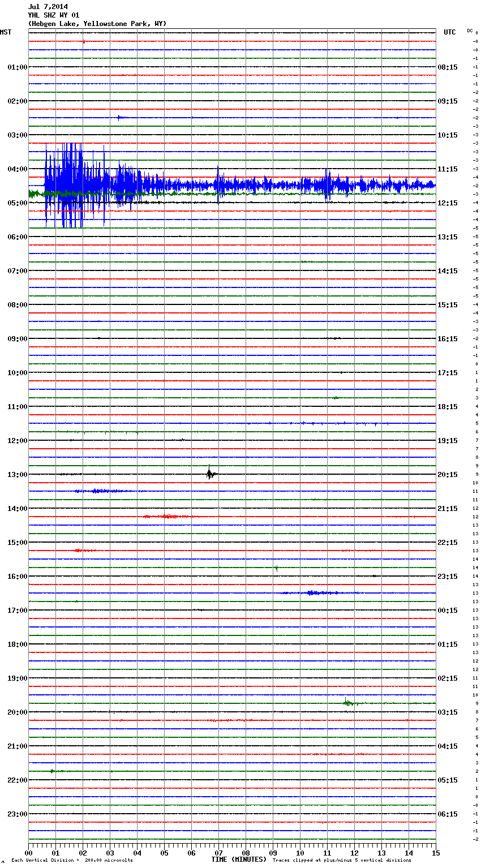Click the '03:15' UTC time label
The image size is (481, 868).
click(x=448, y=712)
